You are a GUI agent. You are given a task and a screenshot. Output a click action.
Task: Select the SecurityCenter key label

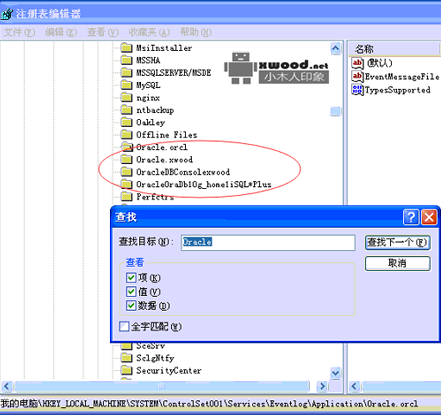169,370
